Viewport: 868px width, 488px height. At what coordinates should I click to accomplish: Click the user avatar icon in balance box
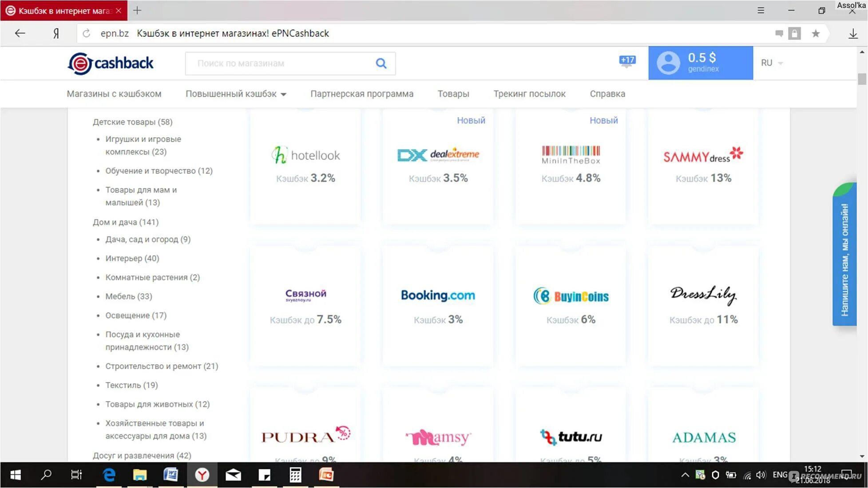(668, 63)
